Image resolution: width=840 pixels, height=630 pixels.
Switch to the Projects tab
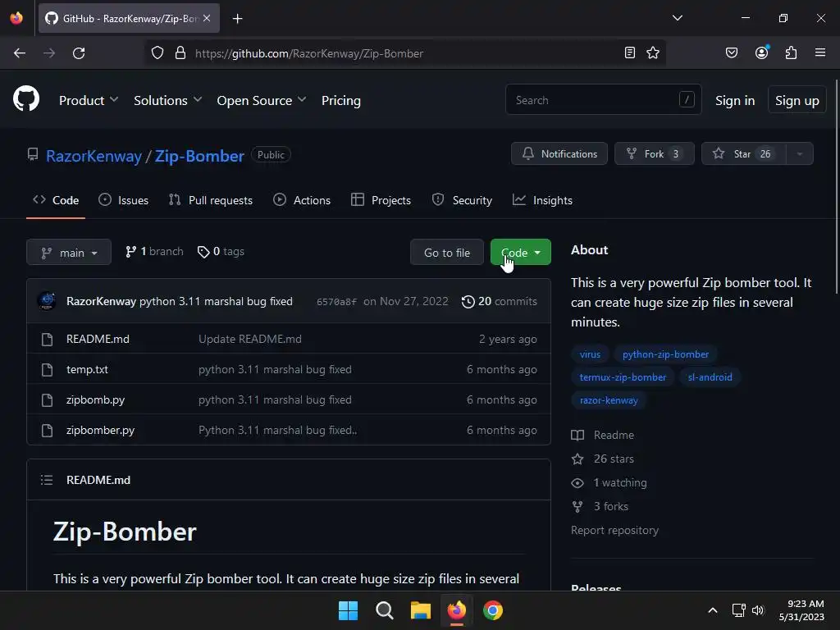tap(381, 200)
